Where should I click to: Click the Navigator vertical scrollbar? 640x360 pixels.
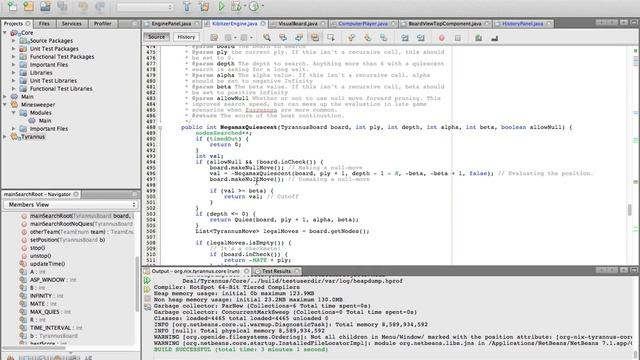pyautogui.click(x=137, y=284)
